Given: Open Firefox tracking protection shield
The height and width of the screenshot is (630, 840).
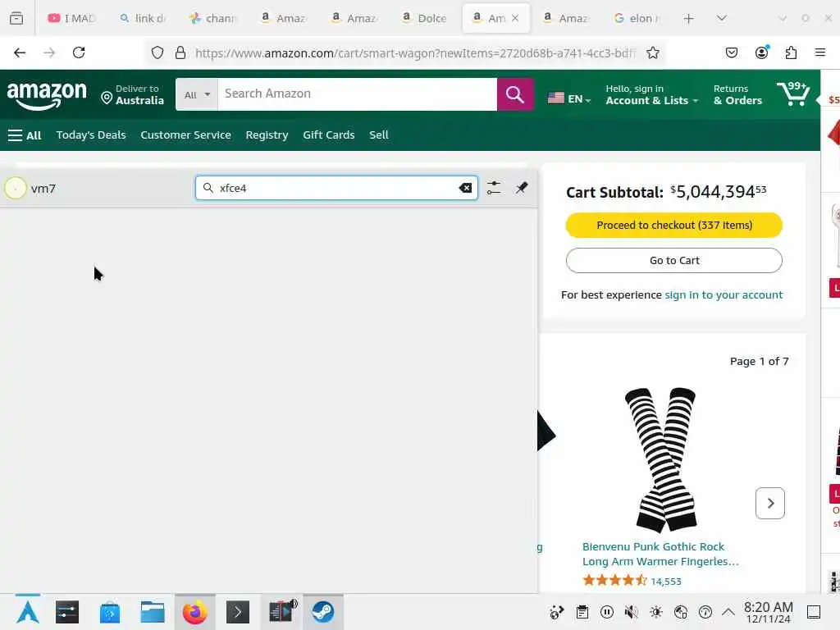Looking at the screenshot, I should (x=157, y=52).
